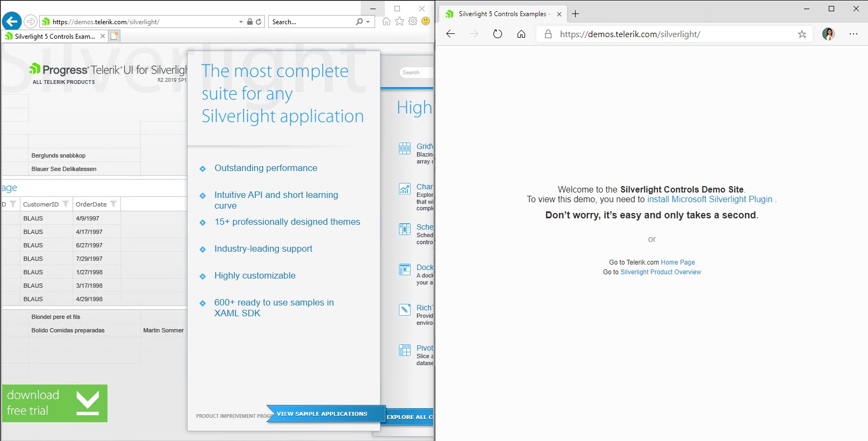Viewport: 868px width, 441px height.
Task: Open new tab in Edge
Action: [575, 14]
